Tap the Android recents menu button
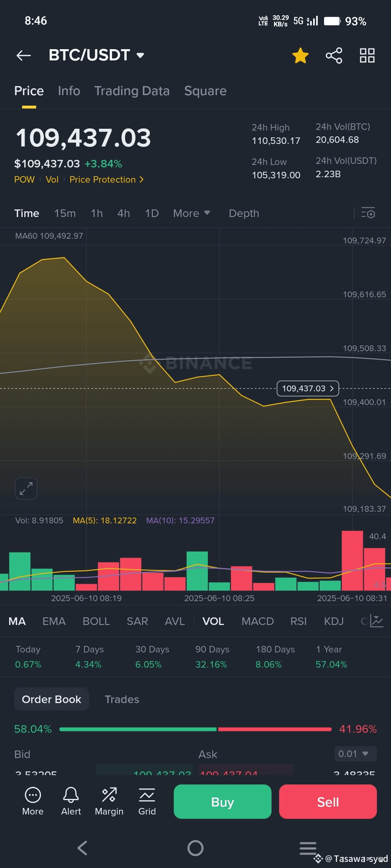This screenshot has width=391, height=868. coord(308,848)
